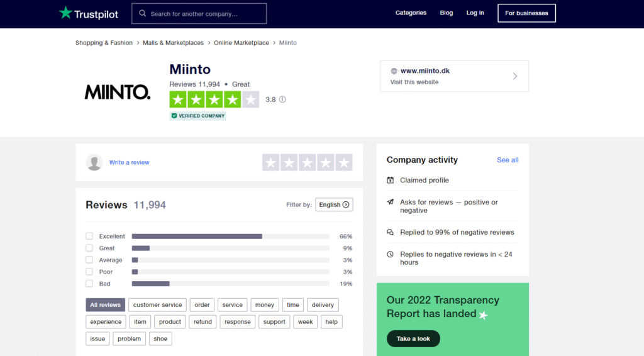The image size is (644, 356).
Task: Filter reviews by time tag
Action: click(293, 304)
